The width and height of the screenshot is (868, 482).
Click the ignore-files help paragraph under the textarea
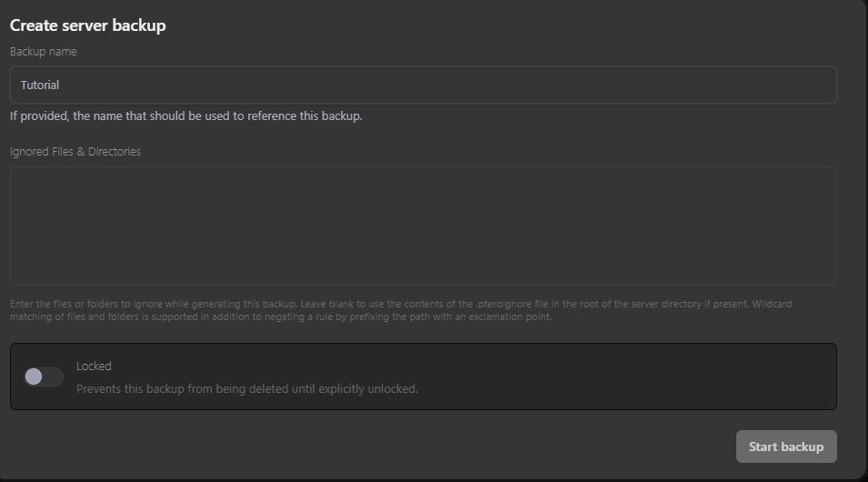click(364, 310)
